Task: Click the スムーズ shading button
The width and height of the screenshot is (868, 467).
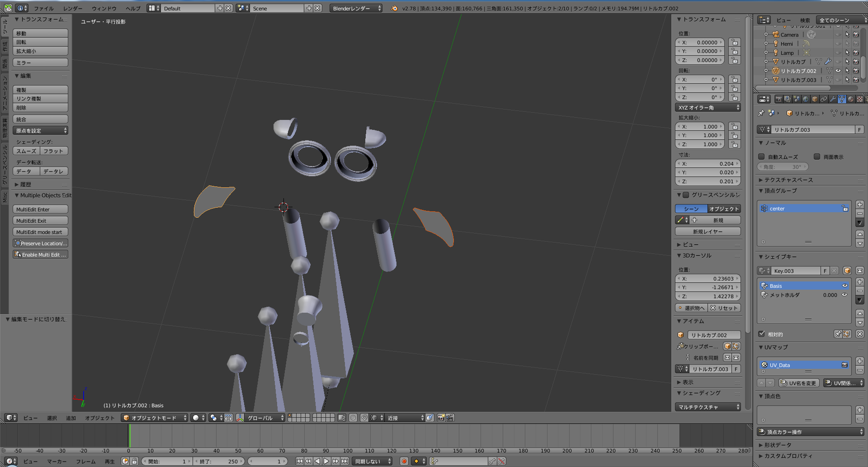Action: pos(26,151)
